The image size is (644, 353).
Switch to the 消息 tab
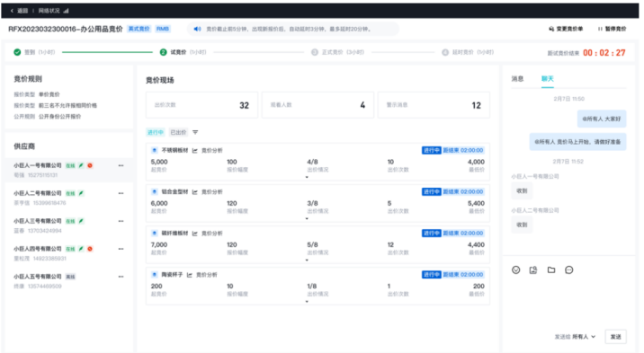pos(517,79)
